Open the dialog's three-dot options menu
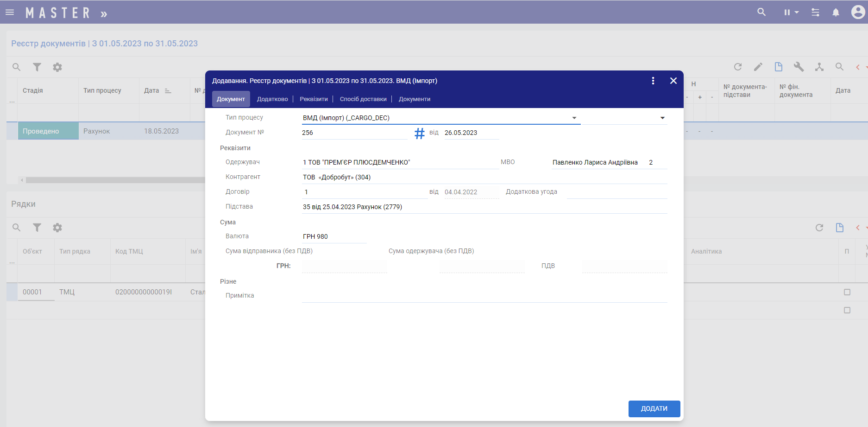The image size is (868, 427). tap(653, 81)
